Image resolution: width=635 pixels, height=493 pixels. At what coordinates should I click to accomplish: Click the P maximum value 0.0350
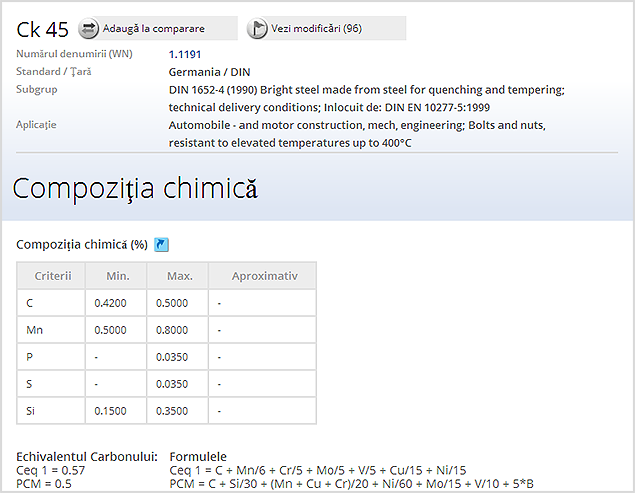coord(172,357)
